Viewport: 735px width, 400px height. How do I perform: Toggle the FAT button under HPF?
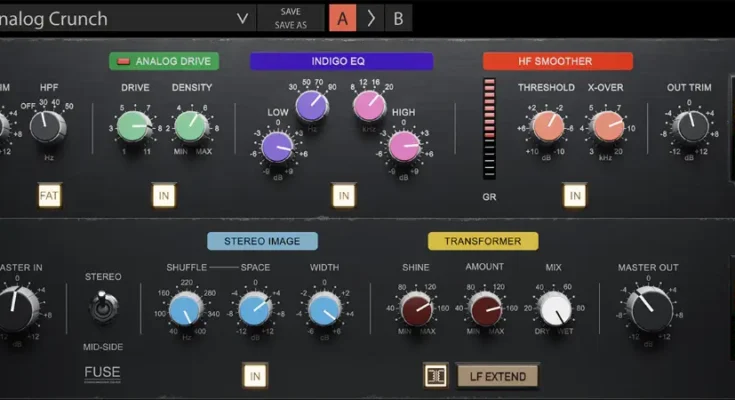pyautogui.click(x=50, y=195)
